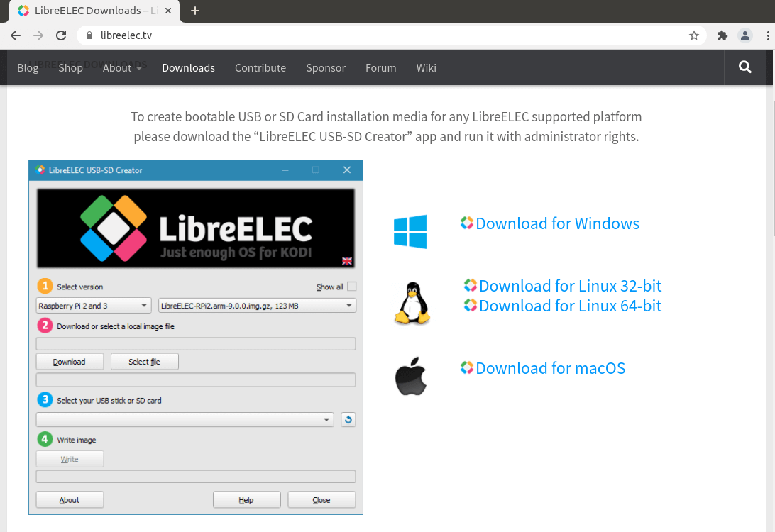Open the Chrome profile avatar icon

tap(744, 35)
